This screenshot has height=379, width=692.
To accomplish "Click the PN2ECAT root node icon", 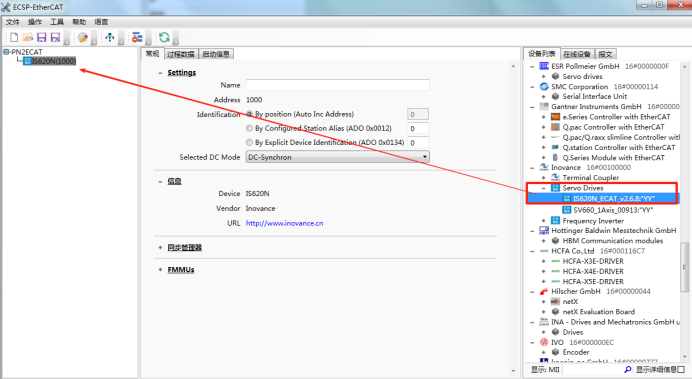I will pyautogui.click(x=7, y=52).
